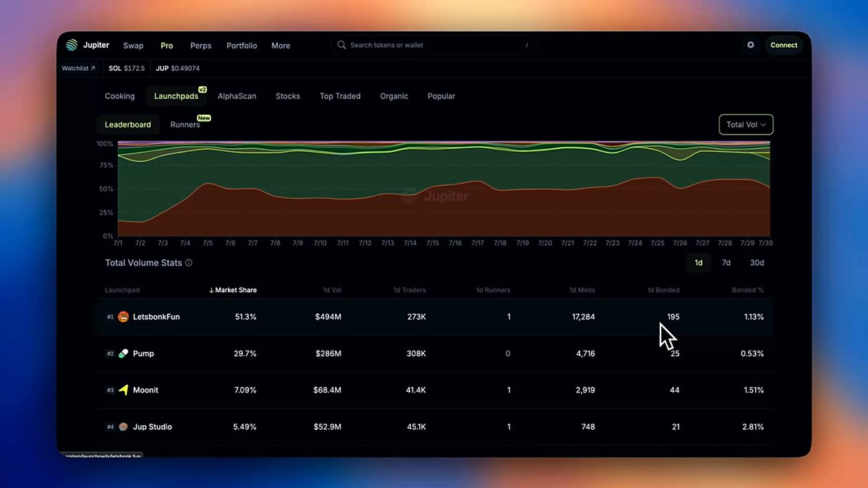This screenshot has width=868, height=488.
Task: Select the 7d timeframe
Action: [726, 263]
